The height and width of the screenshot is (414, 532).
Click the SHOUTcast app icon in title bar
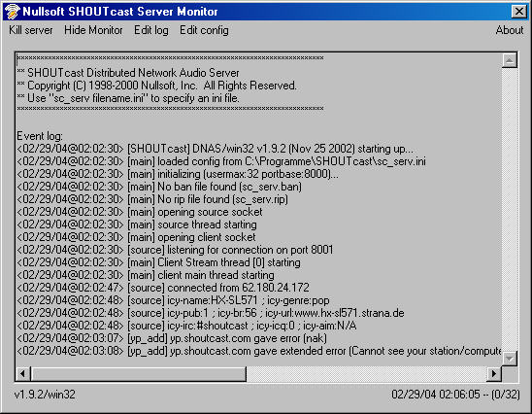[12, 12]
